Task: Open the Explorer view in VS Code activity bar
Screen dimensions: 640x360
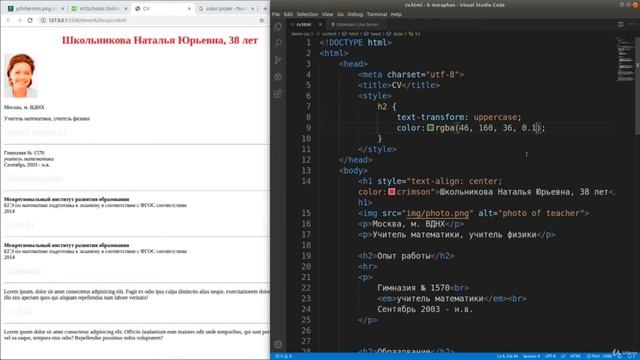Action: (278, 27)
